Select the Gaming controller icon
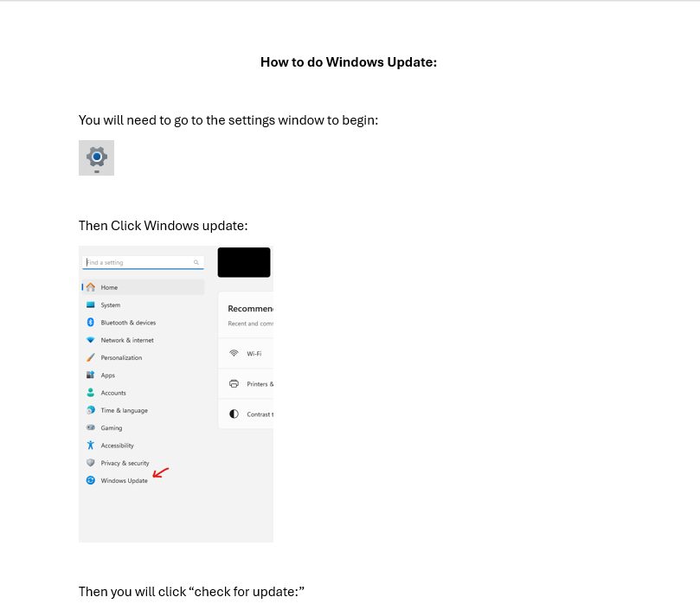 click(x=91, y=428)
